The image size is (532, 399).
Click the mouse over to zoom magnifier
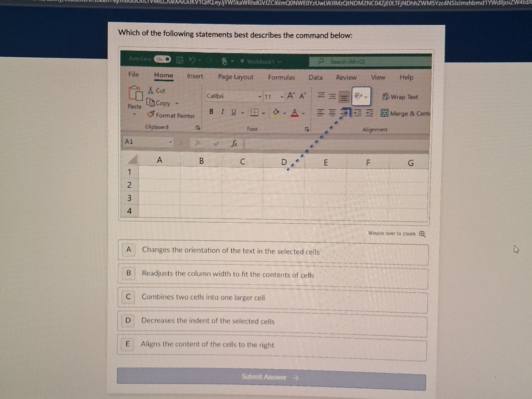click(x=422, y=234)
